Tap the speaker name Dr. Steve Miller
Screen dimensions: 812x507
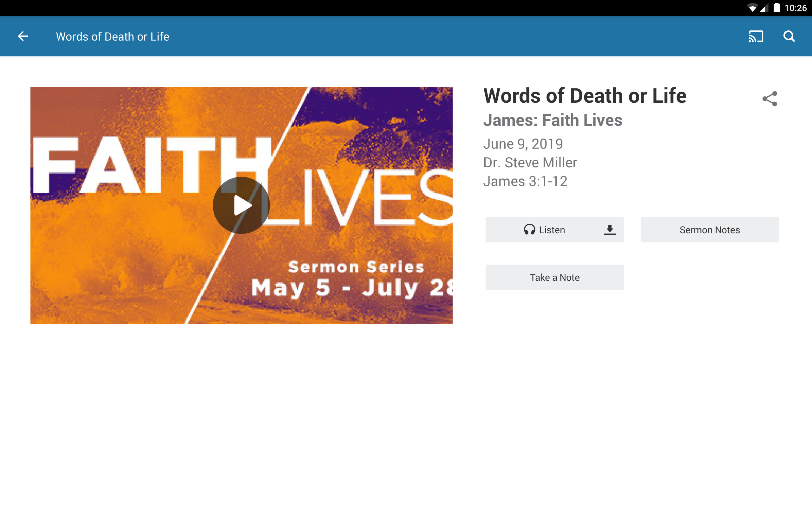[x=530, y=163]
